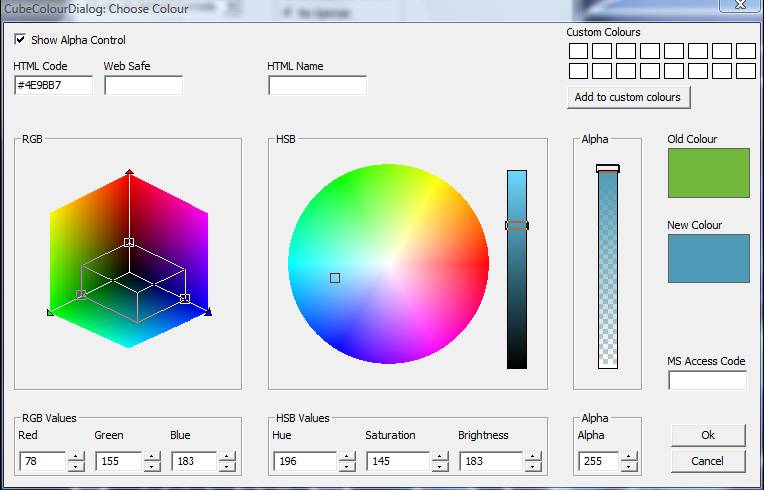The width and height of the screenshot is (764, 490).
Task: Focus the Web Safe text box
Action: (x=143, y=85)
